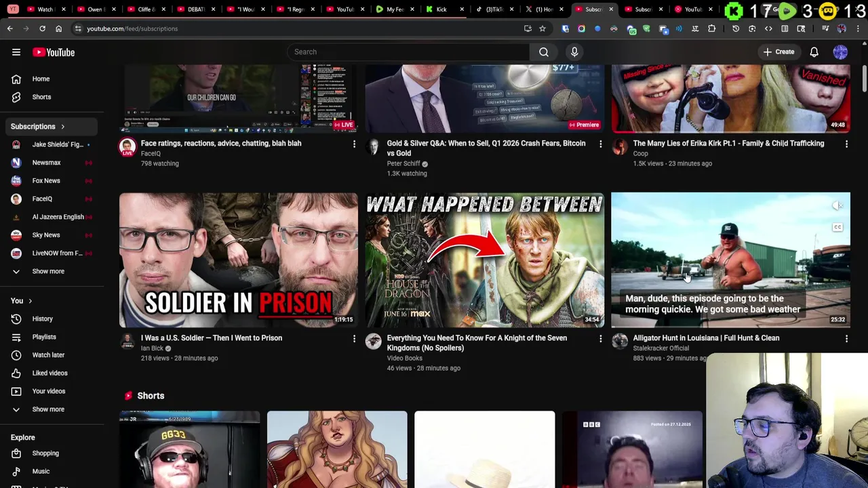The width and height of the screenshot is (868, 488).
Task: Open the account avatar menu
Action: click(840, 52)
